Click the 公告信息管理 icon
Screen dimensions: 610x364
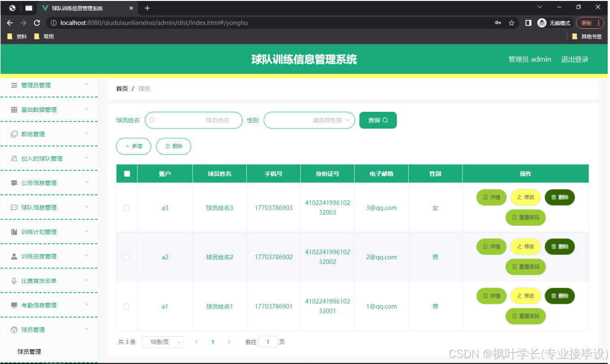[14, 183]
